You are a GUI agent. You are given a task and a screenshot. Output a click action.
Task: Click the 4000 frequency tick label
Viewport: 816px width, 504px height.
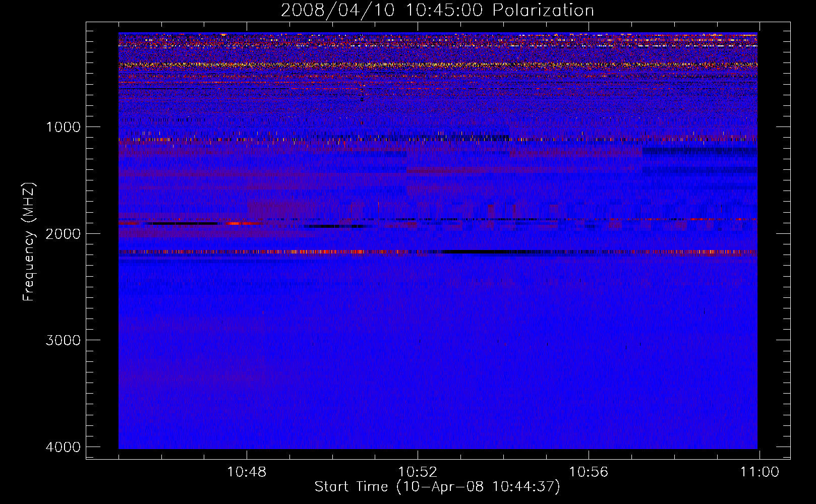pyautogui.click(x=63, y=447)
